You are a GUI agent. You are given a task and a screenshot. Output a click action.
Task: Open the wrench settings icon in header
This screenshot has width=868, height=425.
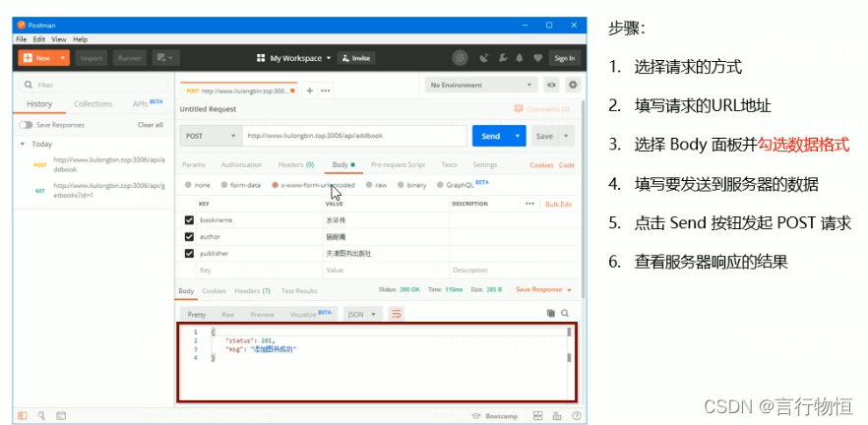pyautogui.click(x=503, y=58)
